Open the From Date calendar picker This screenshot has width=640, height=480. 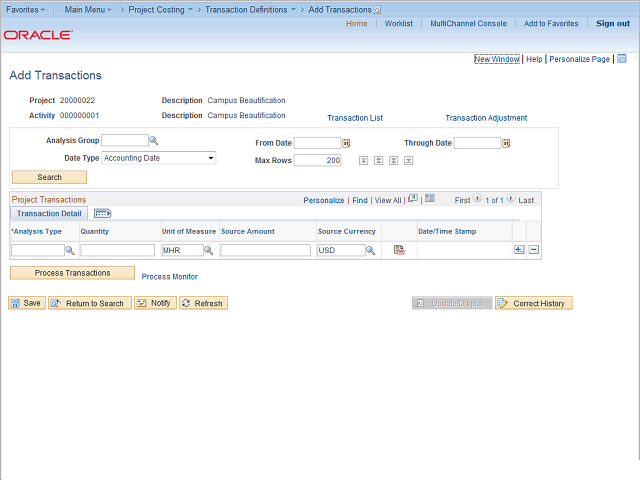pyautogui.click(x=346, y=143)
